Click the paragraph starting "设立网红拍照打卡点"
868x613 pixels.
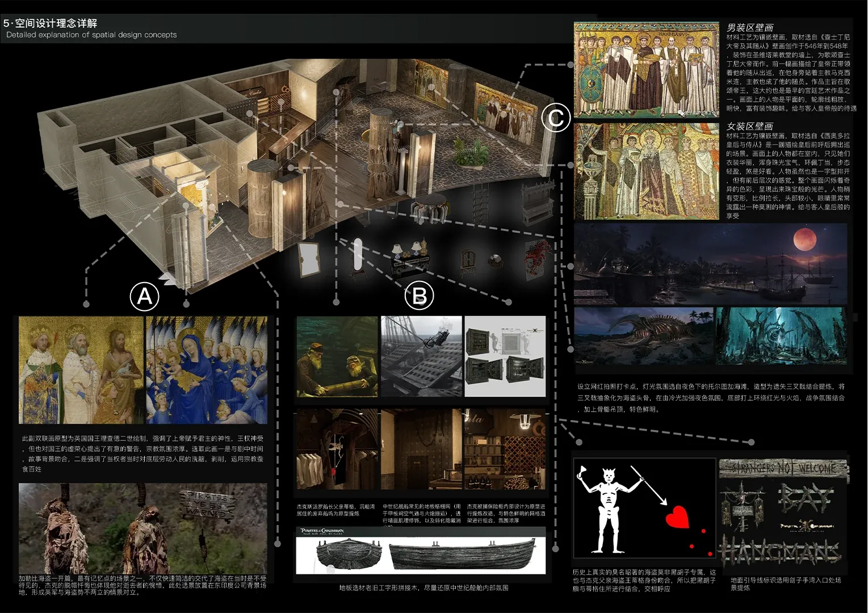click(711, 397)
